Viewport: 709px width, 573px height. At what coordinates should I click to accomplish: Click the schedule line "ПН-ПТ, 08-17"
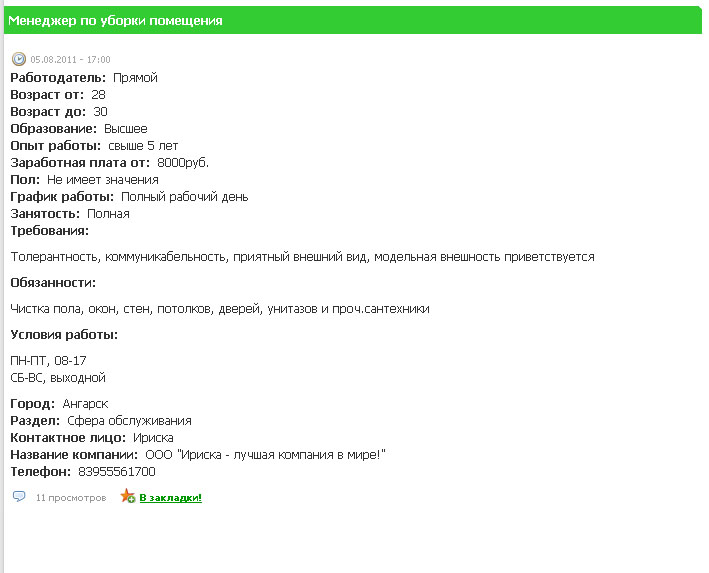point(48,361)
